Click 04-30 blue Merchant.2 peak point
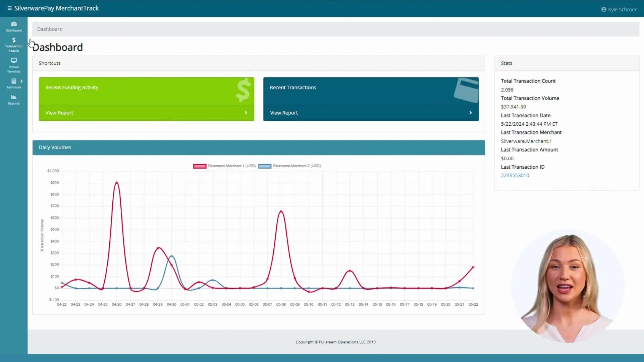 [171, 256]
